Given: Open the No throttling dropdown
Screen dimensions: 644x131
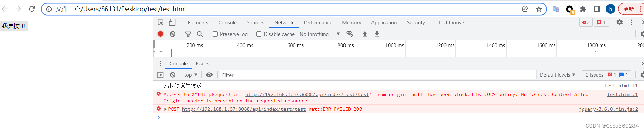Looking at the screenshot, I should tap(319, 34).
